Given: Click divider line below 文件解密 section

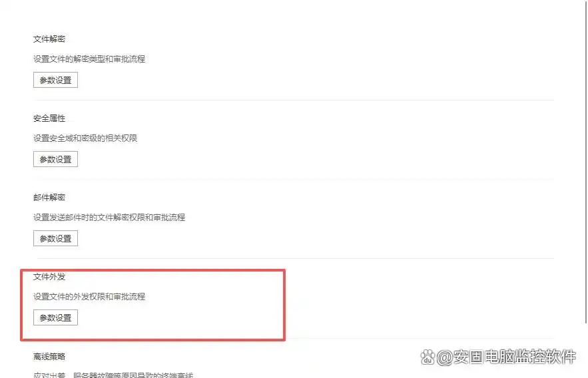Looking at the screenshot, I should click(294, 100).
